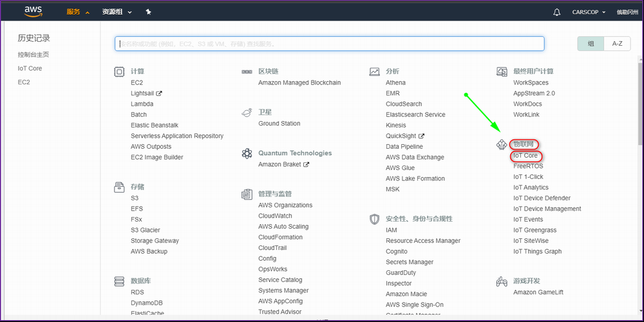Open Systems Manager service
Image resolution: width=644 pixels, height=322 pixels.
point(283,290)
